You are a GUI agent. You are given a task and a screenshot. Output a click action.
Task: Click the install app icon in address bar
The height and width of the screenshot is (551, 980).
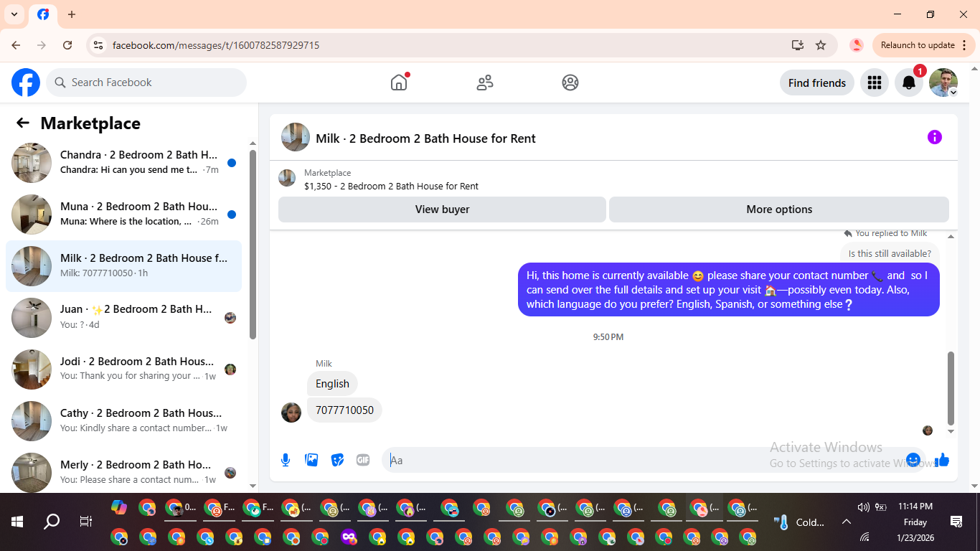[x=797, y=45]
